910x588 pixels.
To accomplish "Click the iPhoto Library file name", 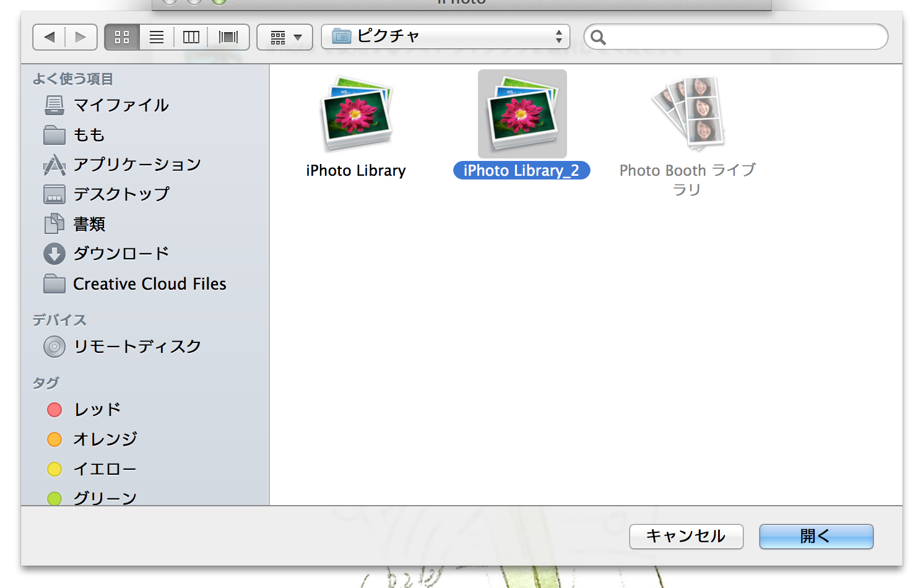I will point(356,171).
